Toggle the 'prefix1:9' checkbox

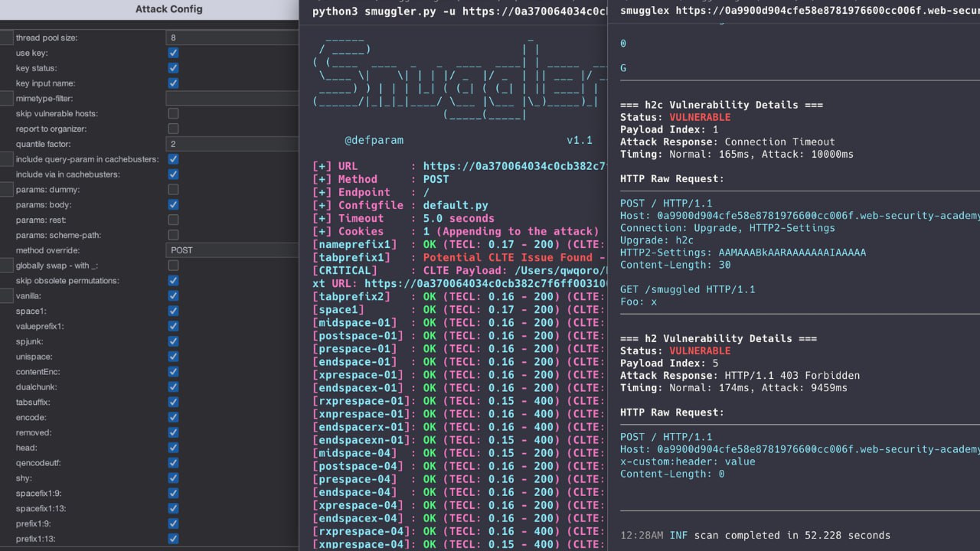[173, 523]
